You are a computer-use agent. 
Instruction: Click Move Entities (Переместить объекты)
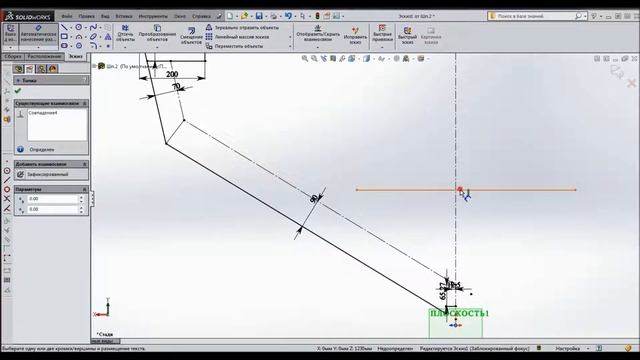point(234,46)
